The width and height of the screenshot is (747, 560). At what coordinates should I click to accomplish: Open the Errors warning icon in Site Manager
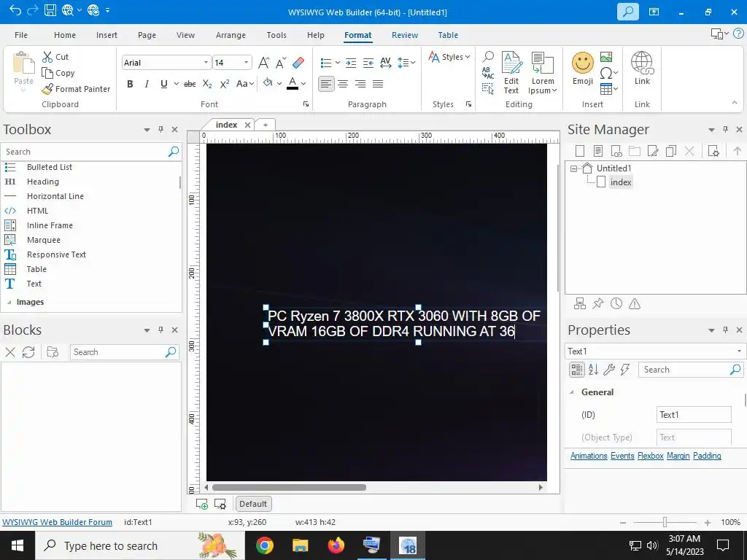tap(635, 304)
